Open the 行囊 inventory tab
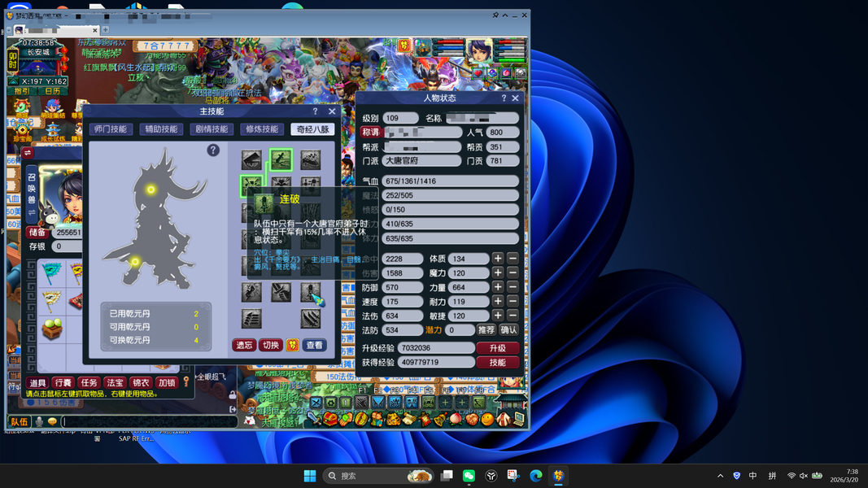Viewport: 868px width, 488px height. tap(63, 382)
